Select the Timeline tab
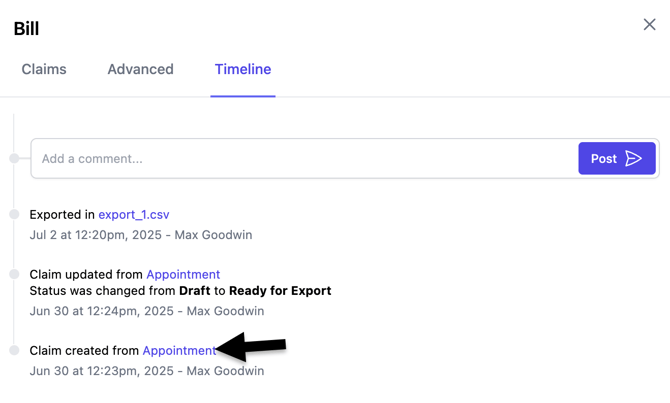 [243, 69]
